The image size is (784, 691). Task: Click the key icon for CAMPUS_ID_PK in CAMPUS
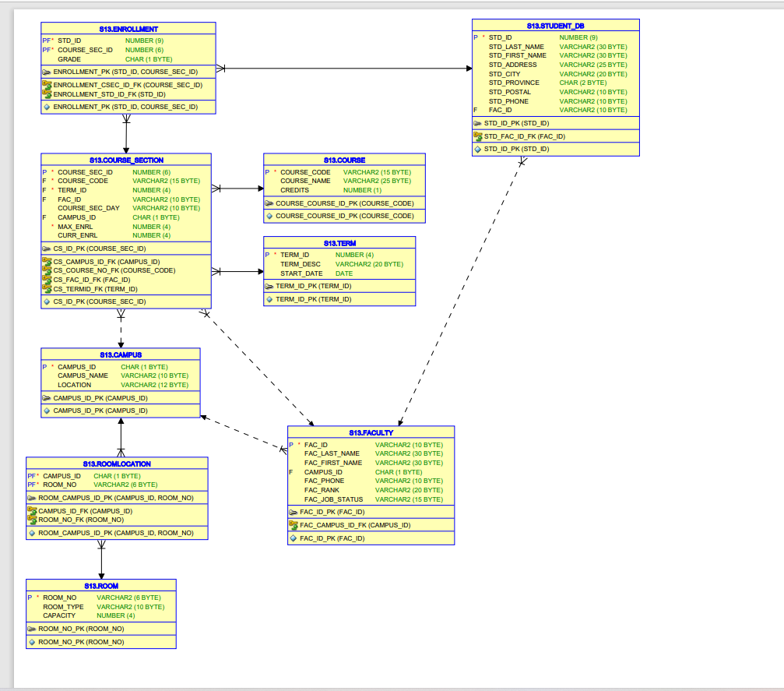(x=47, y=398)
